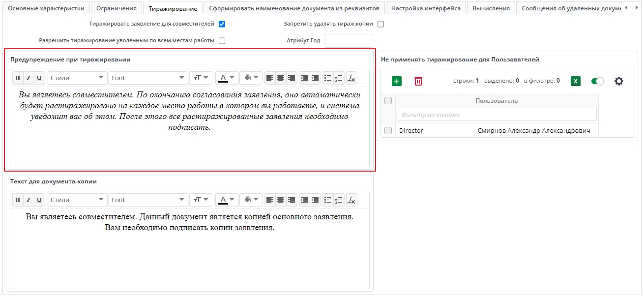Screen dimensions: 644x298
Task: Click Remove Formatting in the copy-document editor
Action: point(351,200)
